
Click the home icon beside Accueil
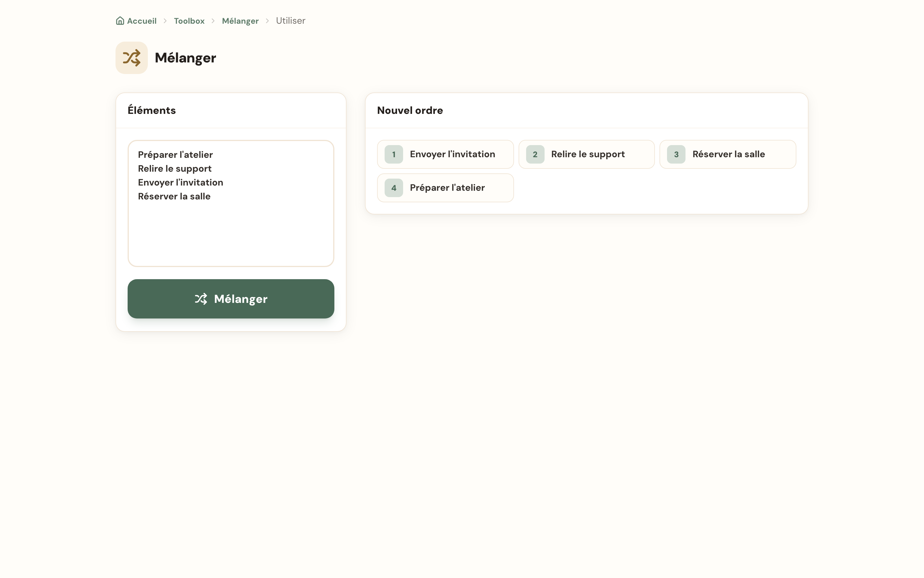point(120,21)
